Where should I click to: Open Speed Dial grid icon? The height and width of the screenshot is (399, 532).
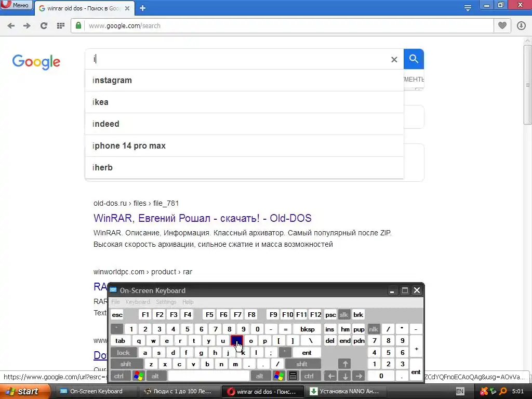tap(61, 26)
